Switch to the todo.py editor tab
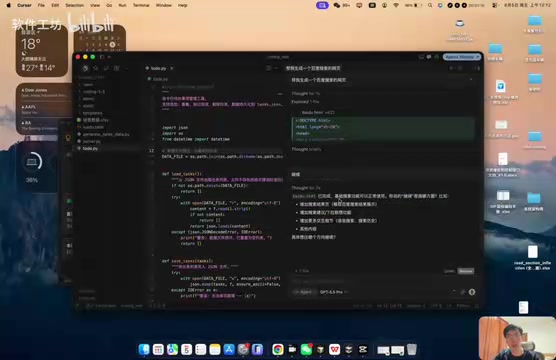This screenshot has width=556, height=360. (x=158, y=68)
